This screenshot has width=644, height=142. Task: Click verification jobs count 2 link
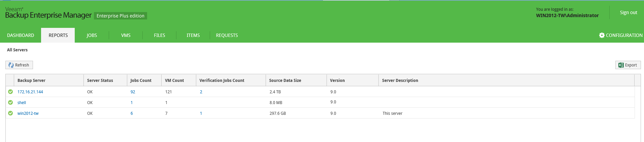tap(201, 92)
